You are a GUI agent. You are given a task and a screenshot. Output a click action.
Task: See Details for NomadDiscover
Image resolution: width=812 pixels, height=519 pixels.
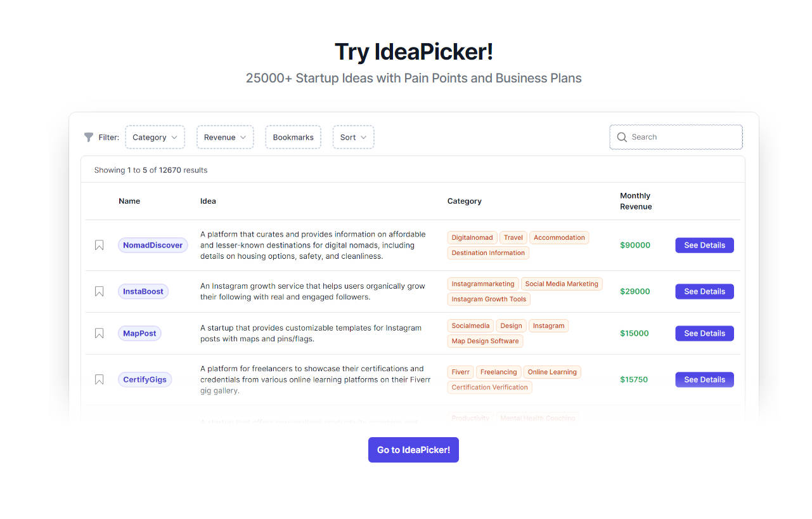tap(704, 245)
